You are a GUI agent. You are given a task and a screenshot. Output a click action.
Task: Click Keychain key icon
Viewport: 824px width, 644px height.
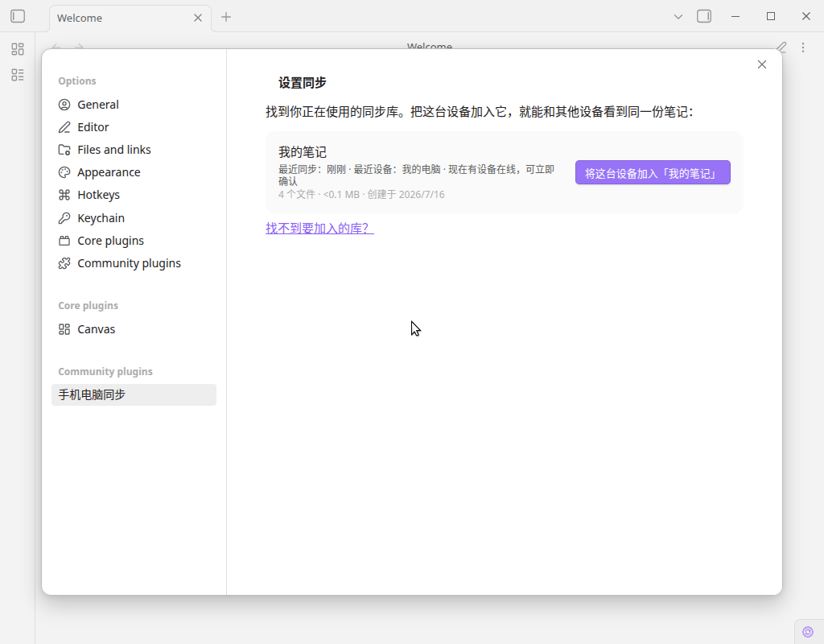point(64,218)
